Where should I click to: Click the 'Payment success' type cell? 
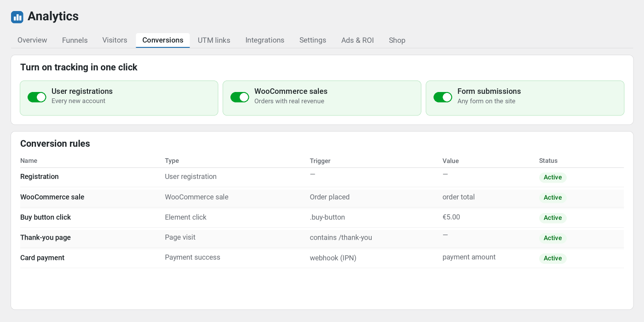193,258
